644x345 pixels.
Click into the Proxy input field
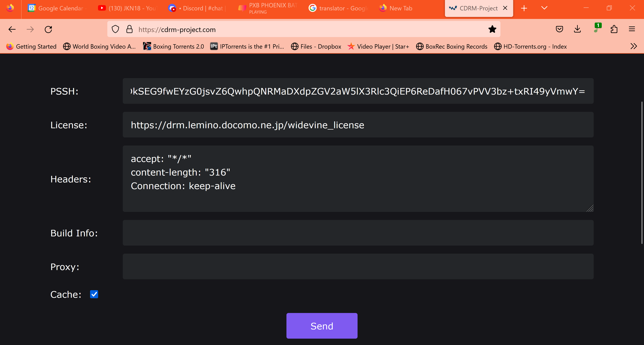click(358, 267)
